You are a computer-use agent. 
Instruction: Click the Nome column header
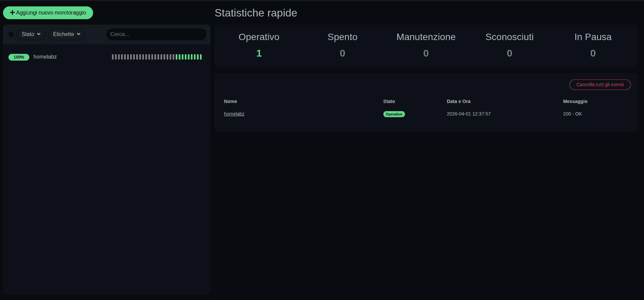coord(230,101)
